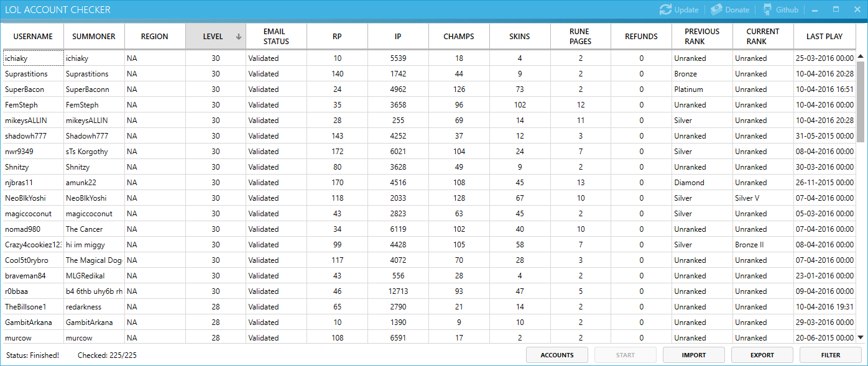Click the vertical scrollbar thumb
Image resolution: width=868 pixels, height=366 pixels.
pos(861,103)
